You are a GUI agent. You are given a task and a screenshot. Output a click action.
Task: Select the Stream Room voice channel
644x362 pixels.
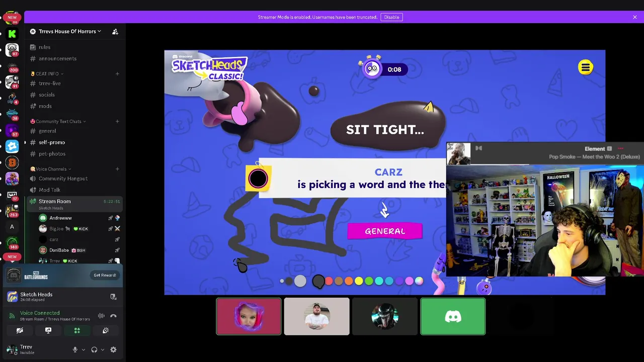click(74, 204)
